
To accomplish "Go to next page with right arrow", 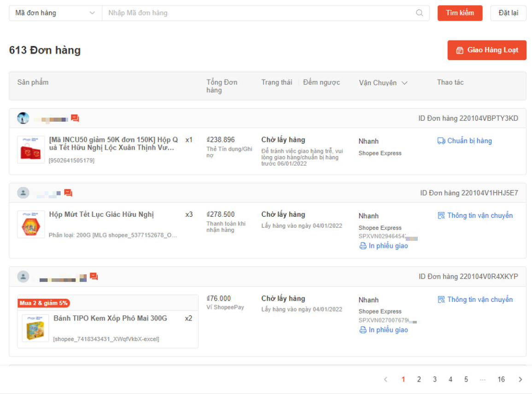I will (520, 379).
